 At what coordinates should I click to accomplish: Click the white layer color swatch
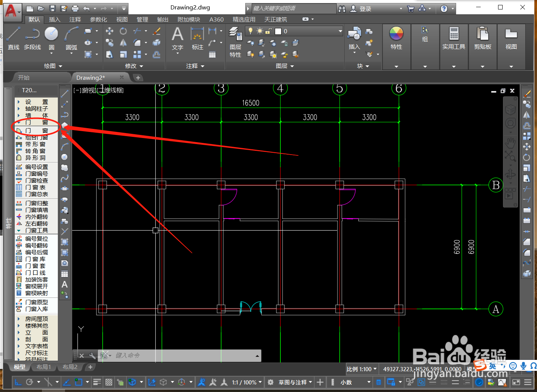tap(278, 31)
